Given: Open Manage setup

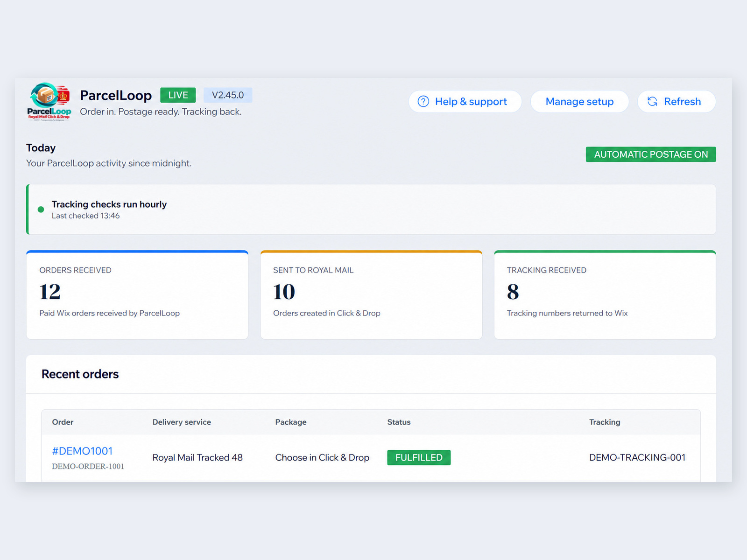Looking at the screenshot, I should [x=579, y=101].
